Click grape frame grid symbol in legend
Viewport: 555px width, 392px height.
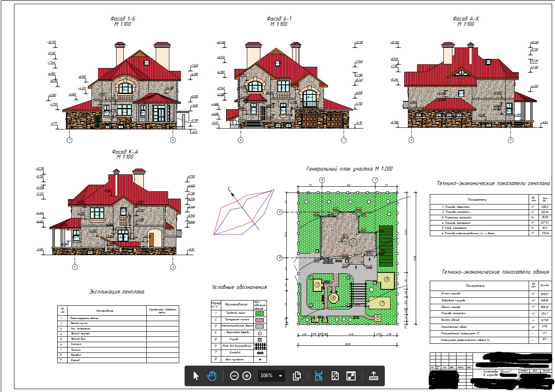(x=260, y=346)
